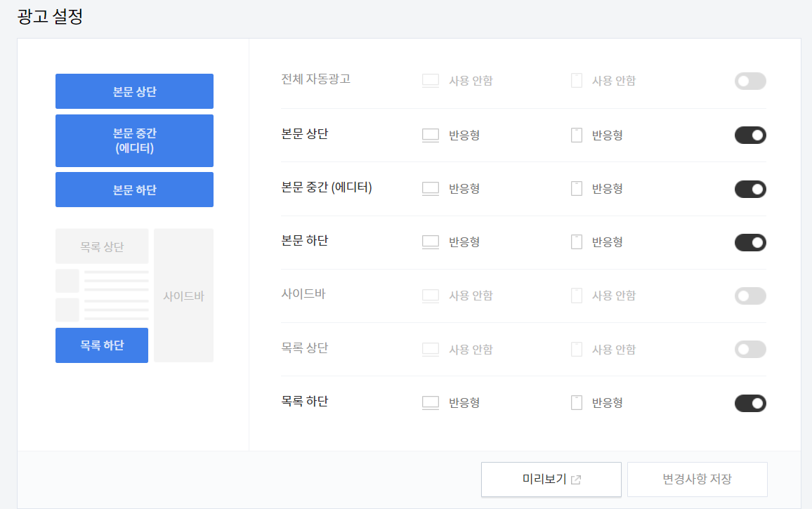Select desktop icon in 목록 상단 row

click(431, 349)
